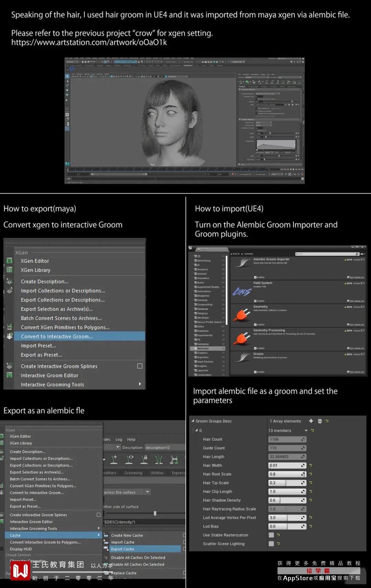Click the Built-In breadcrumb arrow
The image size is (371, 588).
coord(232,254)
